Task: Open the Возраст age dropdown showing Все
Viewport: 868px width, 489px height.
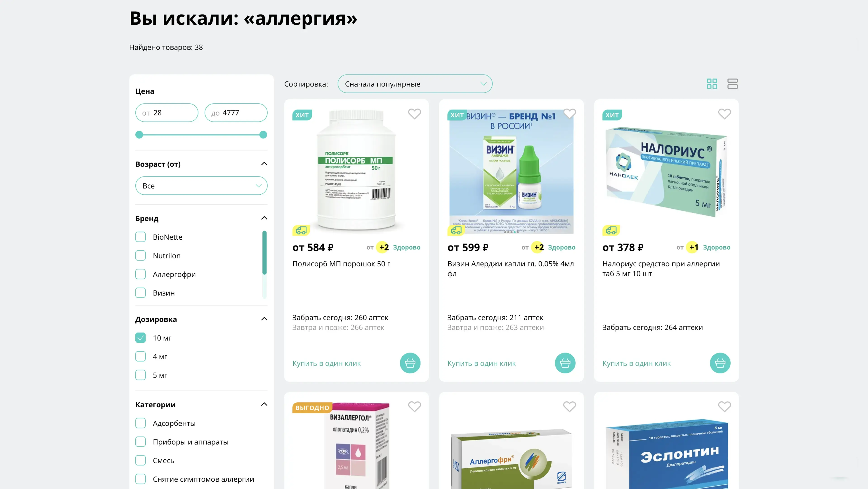Action: (201, 186)
